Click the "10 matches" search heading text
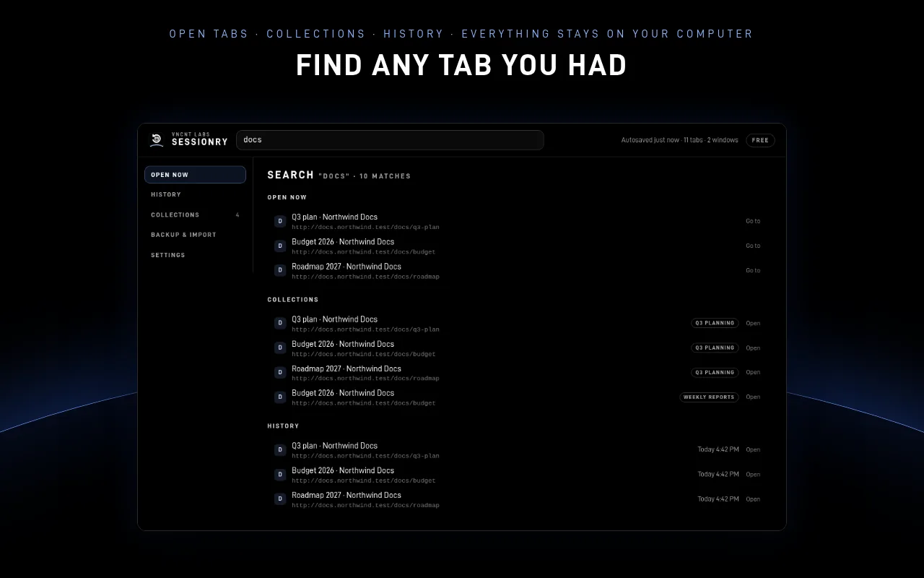924x578 pixels. [x=385, y=176]
